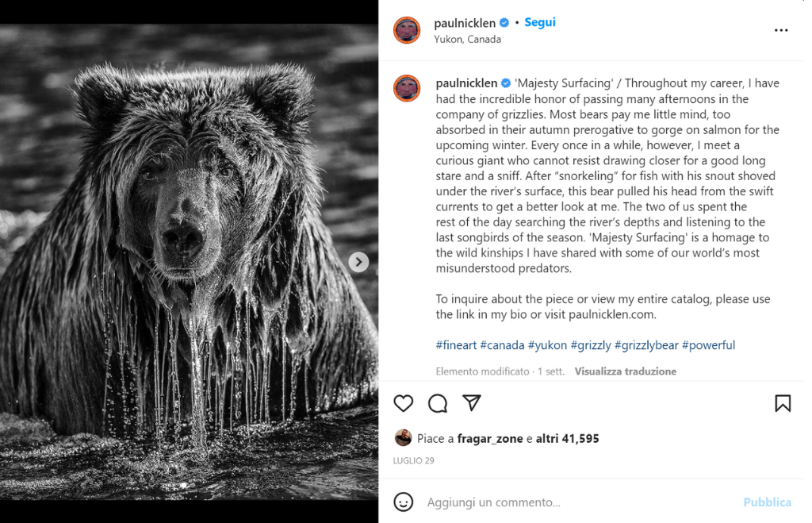This screenshot has width=812, height=523.
Task: Open paulnicklen profile picture in header
Action: 407,30
